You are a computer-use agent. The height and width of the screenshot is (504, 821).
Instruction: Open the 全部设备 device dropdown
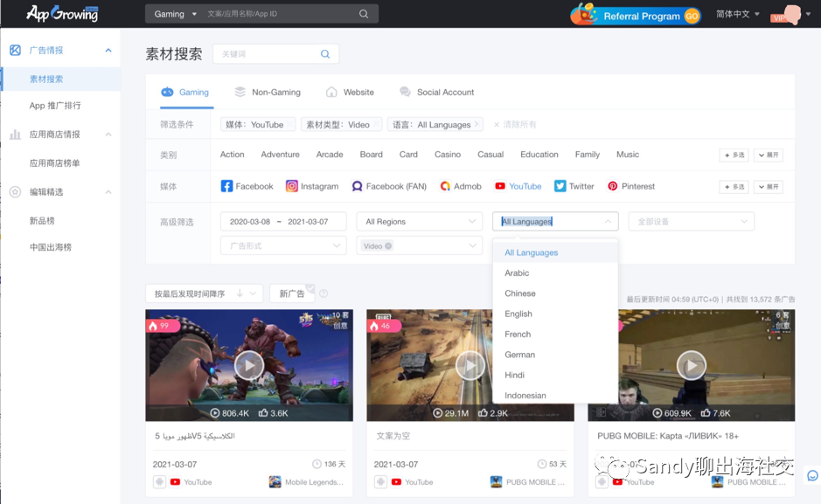(690, 221)
